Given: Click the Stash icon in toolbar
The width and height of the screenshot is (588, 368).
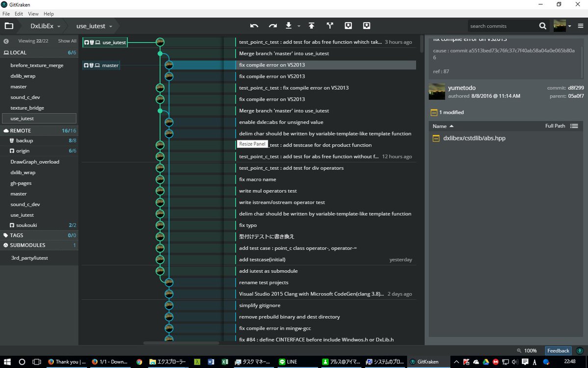Looking at the screenshot, I should click(348, 26).
